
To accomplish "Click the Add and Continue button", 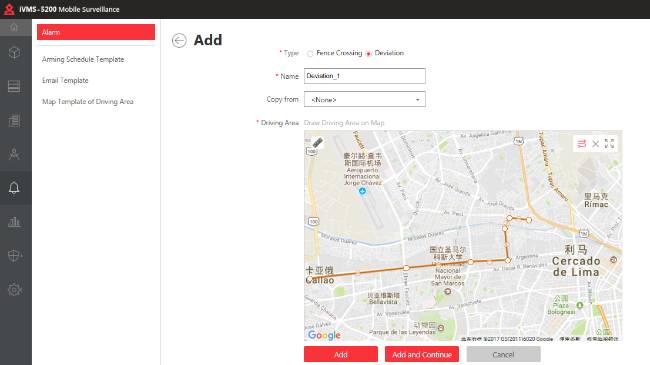I will (x=422, y=355).
